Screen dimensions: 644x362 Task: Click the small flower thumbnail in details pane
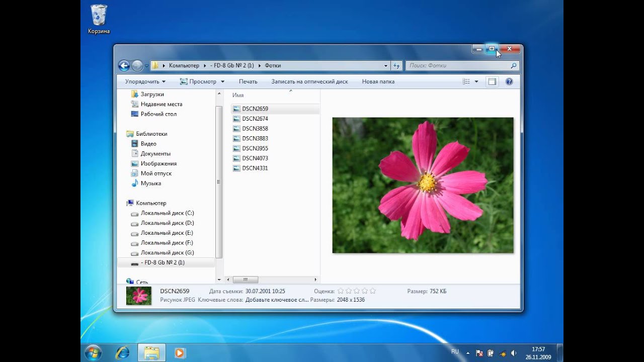pos(139,296)
